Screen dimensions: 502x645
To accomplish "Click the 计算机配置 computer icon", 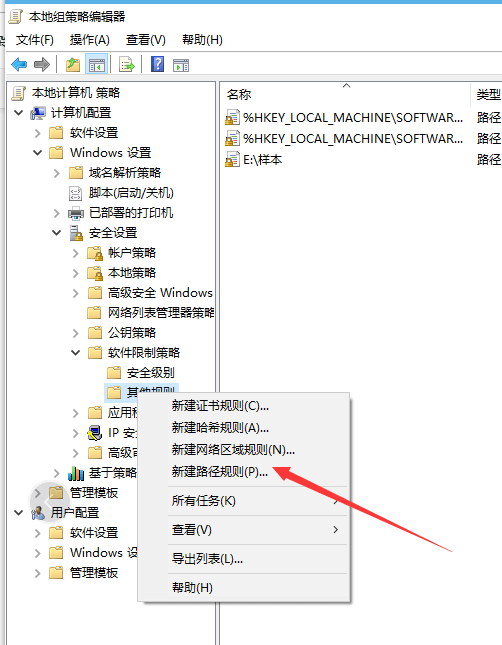I will (x=38, y=113).
